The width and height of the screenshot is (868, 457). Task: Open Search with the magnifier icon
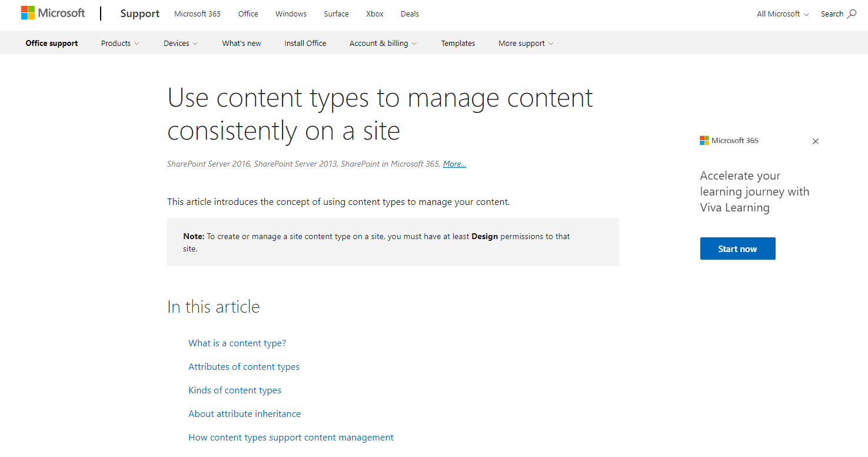(837, 13)
